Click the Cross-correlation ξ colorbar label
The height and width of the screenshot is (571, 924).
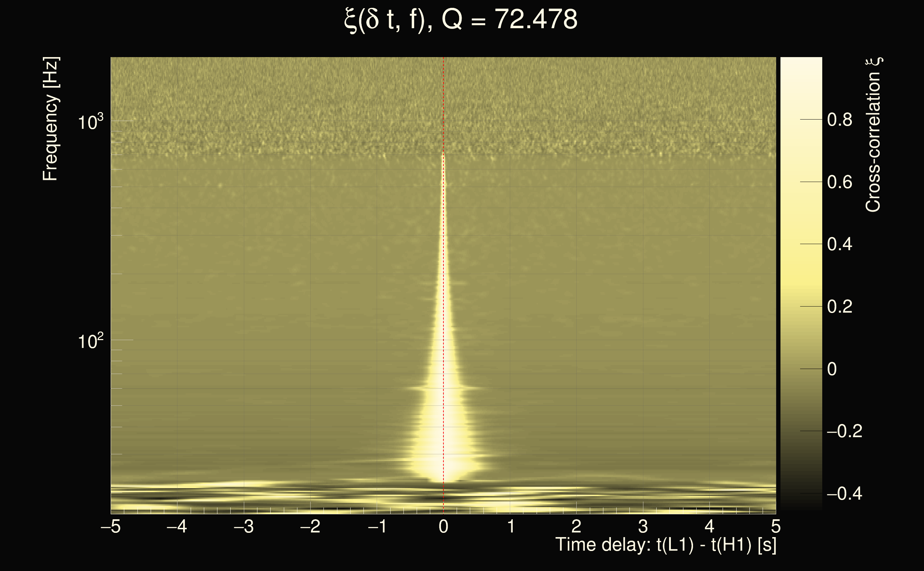click(873, 135)
